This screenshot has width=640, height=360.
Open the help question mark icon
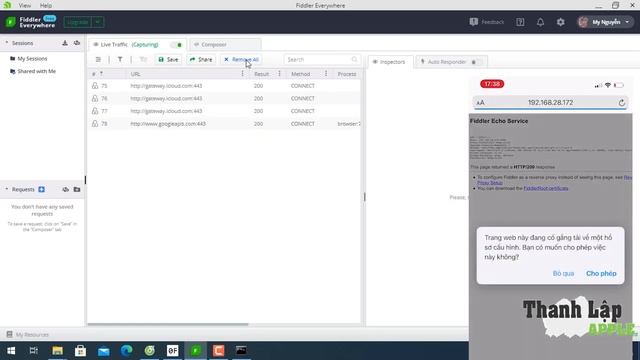click(520, 22)
